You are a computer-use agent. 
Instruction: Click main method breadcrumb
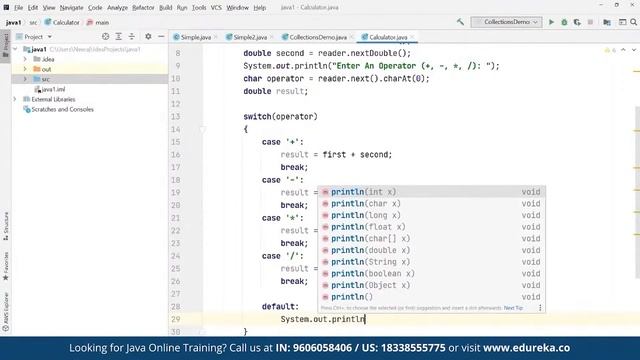tap(98, 22)
